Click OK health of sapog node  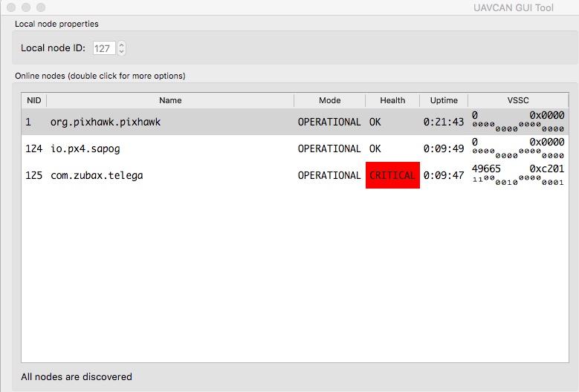pyautogui.click(x=375, y=148)
